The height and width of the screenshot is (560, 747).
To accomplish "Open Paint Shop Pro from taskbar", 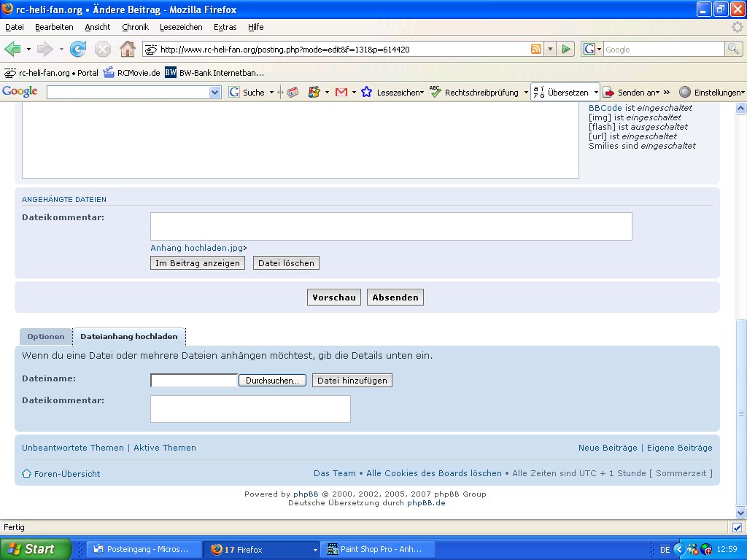I will 377,549.
